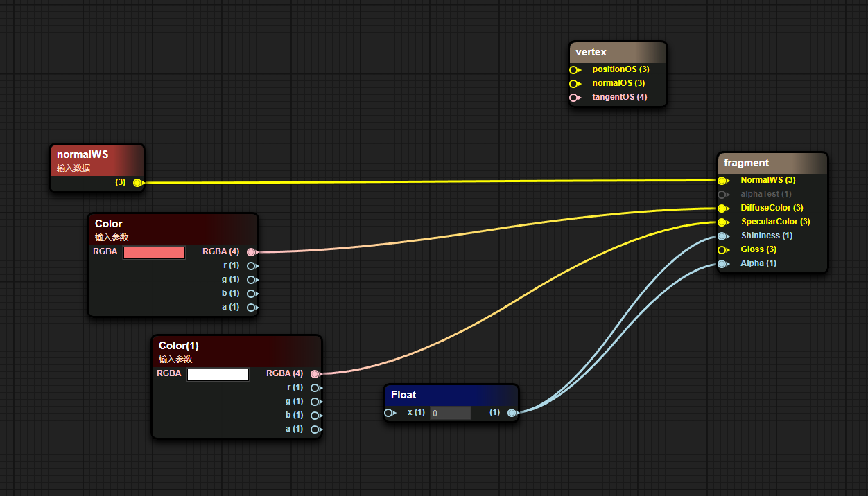This screenshot has height=496, width=868.
Task: Click the RGBA (4) output port on Color node
Action: pyautogui.click(x=252, y=251)
